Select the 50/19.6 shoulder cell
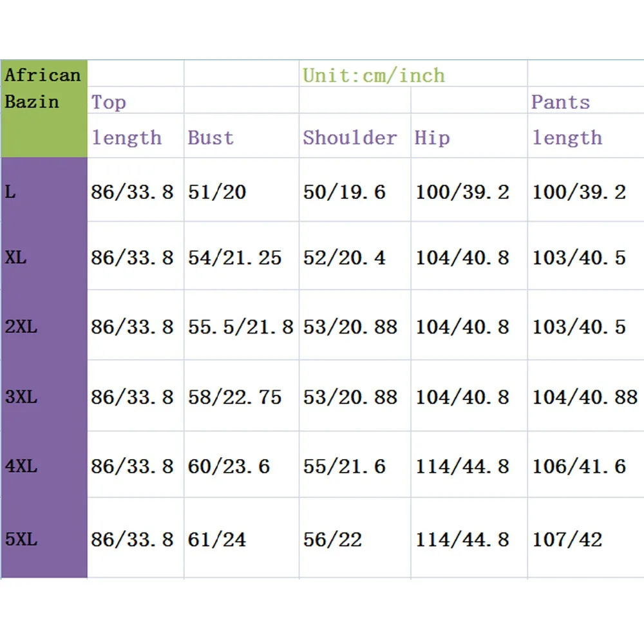Viewport: 644px width, 644px height. pyautogui.click(x=345, y=192)
